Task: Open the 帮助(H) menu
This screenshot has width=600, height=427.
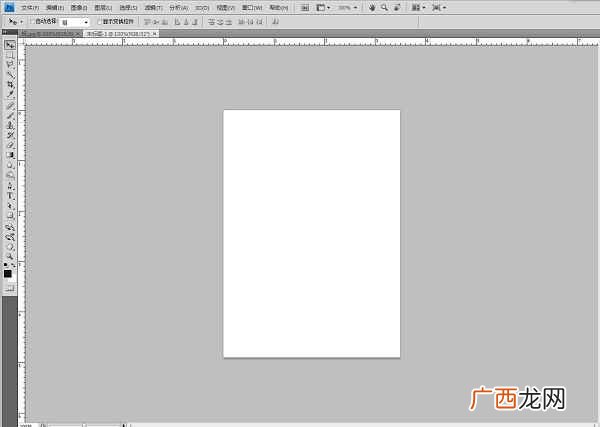Action: click(279, 8)
